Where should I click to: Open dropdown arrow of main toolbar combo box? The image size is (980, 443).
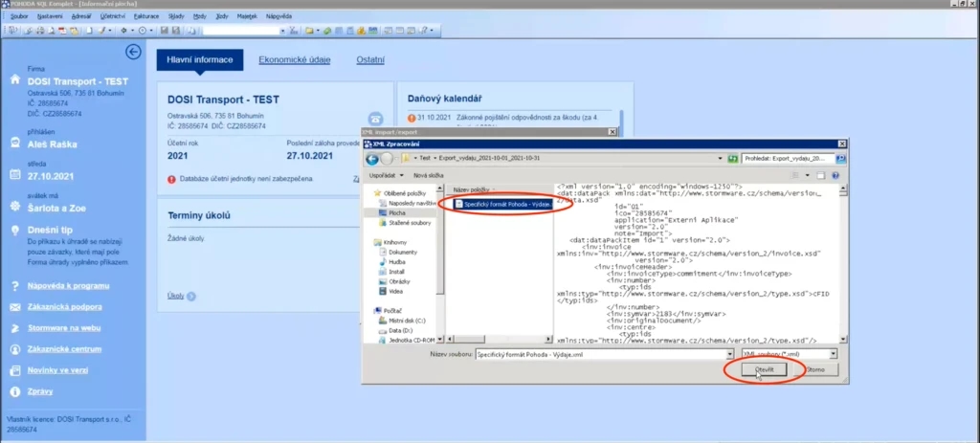282,30
